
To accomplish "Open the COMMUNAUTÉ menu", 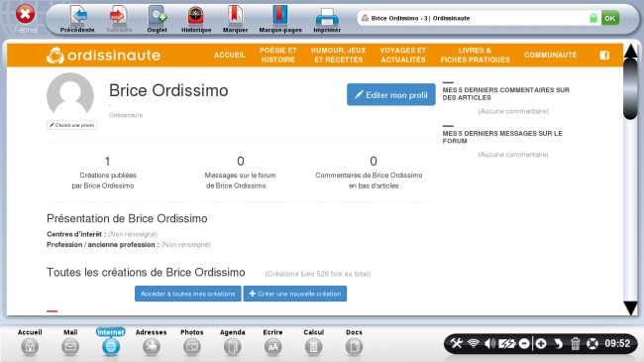I will 550,56.
